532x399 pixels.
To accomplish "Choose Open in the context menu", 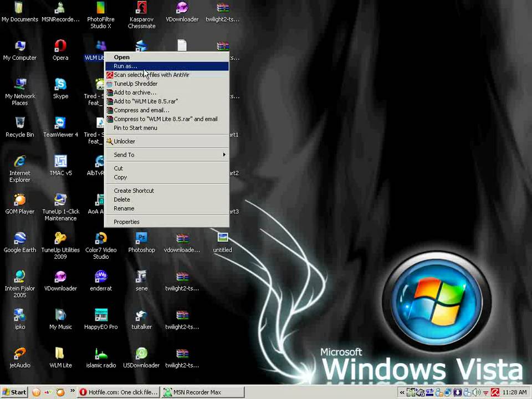I will (x=167, y=57).
